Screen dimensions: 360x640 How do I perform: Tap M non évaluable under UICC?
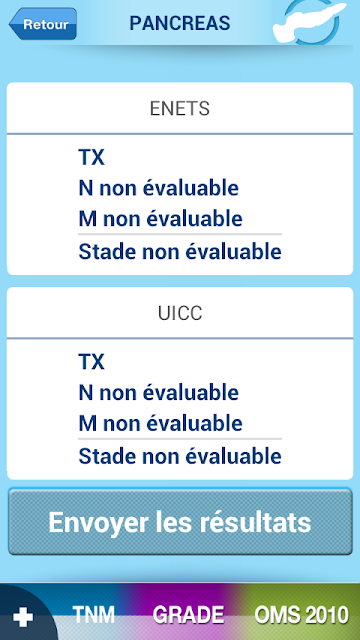tap(160, 424)
